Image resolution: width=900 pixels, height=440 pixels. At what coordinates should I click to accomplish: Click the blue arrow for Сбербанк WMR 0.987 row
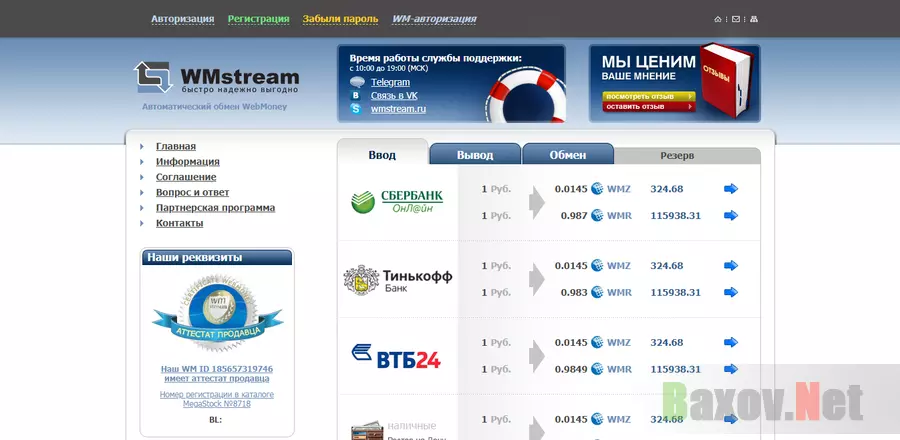point(731,216)
